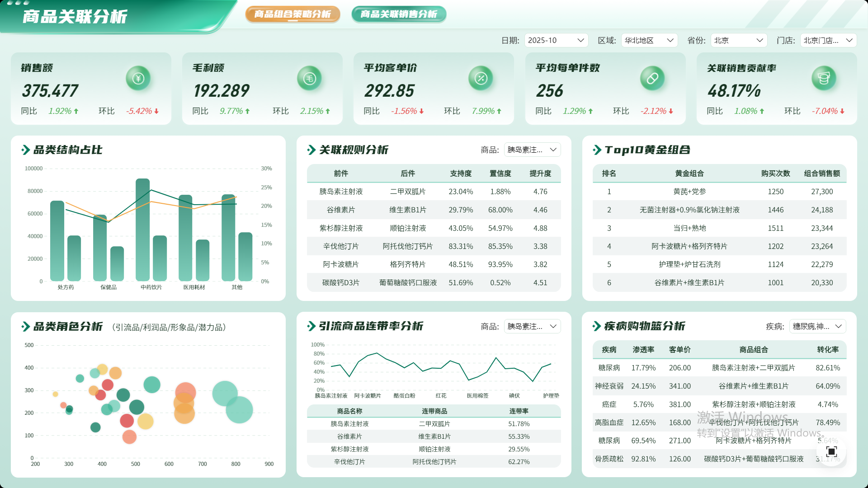
Task: Click the fullscreen scan icon at bottom right
Action: [x=831, y=451]
